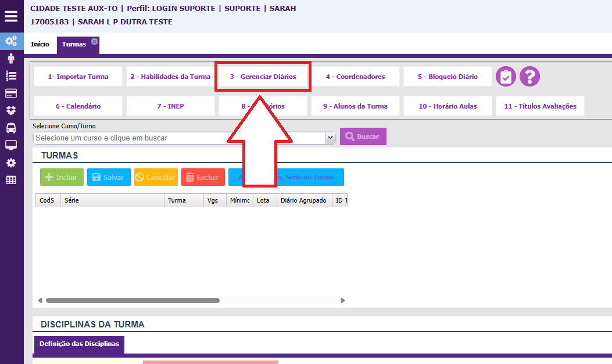612x364 pixels.
Task: Select the Definição das Disciplinas tab
Action: [79, 344]
